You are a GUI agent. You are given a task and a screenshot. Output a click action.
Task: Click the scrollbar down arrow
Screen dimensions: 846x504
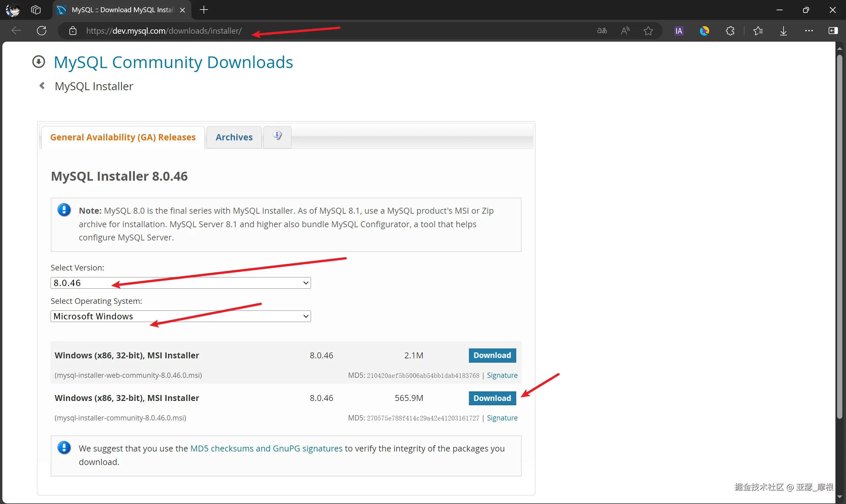[840, 497]
